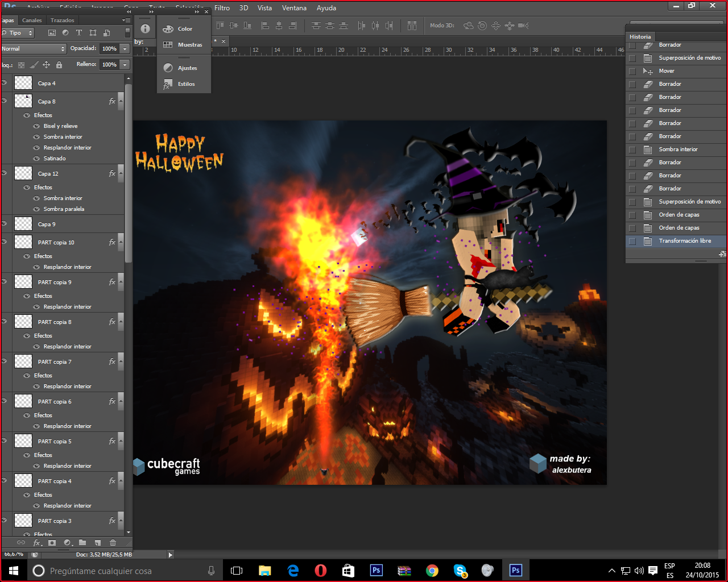Viewport: 728px width, 582px height.
Task: Open Chrome from the taskbar
Action: [432, 571]
